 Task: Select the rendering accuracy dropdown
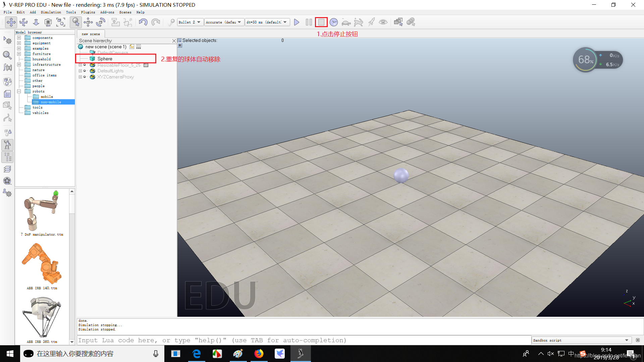pos(224,22)
